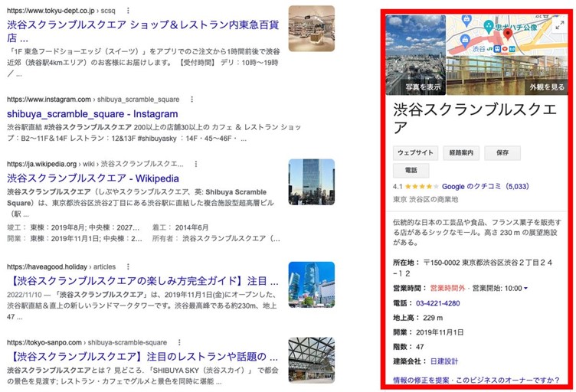Viewport: 576px width, 392px height.
Task: Click the tokyo-sanpo result thumbnail
Action: 312,360
